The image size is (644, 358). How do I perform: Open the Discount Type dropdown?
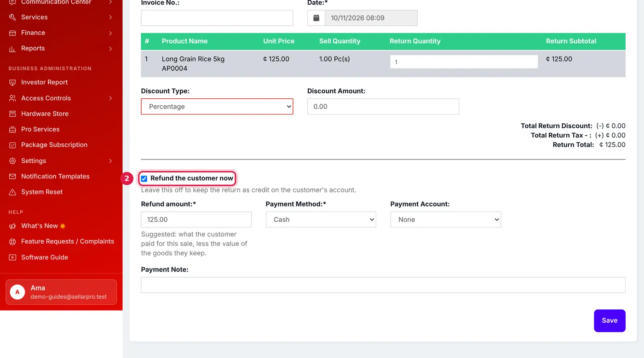click(217, 106)
